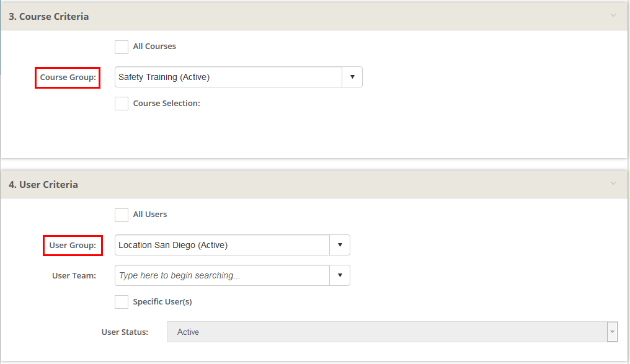Check the All Users checkbox
The width and height of the screenshot is (630, 364).
pos(122,215)
